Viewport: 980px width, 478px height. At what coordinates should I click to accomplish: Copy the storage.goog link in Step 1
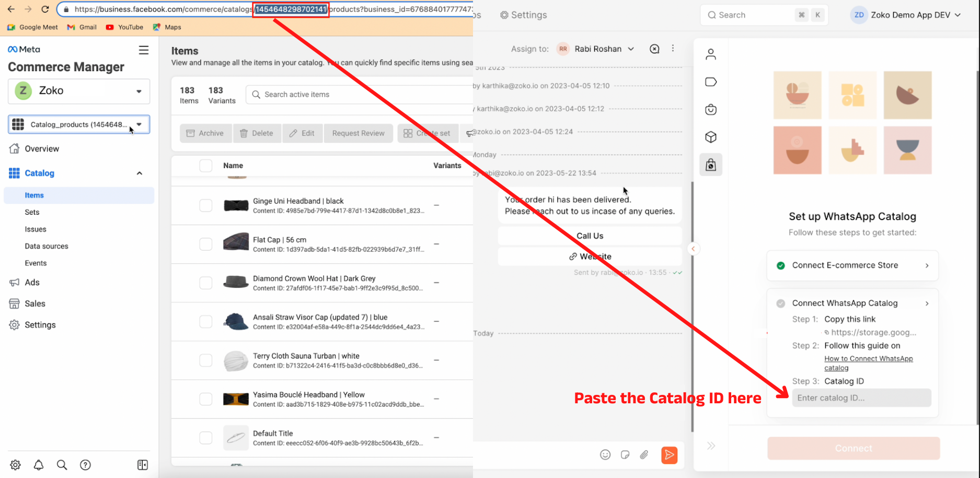[870, 332]
